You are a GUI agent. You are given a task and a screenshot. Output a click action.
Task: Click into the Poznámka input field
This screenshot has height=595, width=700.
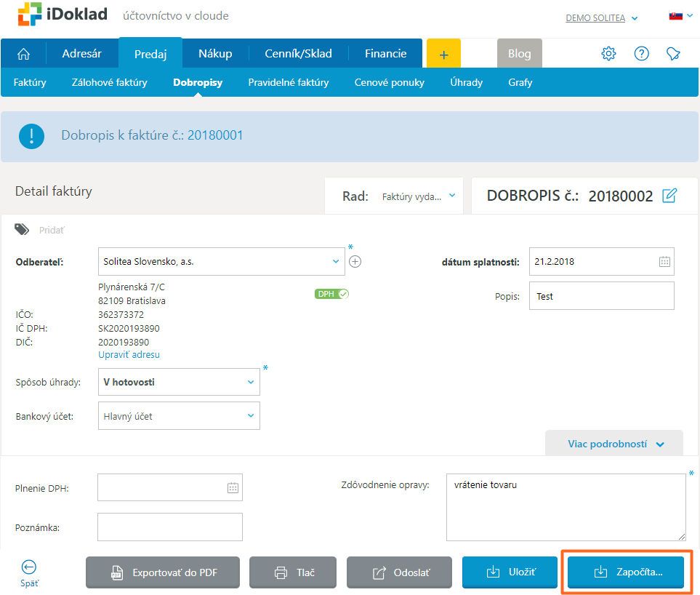169,527
